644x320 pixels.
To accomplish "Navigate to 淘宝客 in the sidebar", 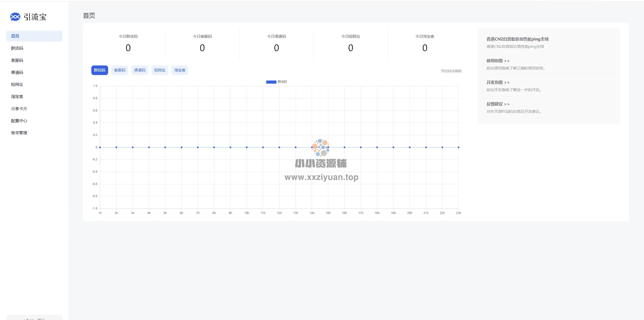I will pyautogui.click(x=17, y=96).
